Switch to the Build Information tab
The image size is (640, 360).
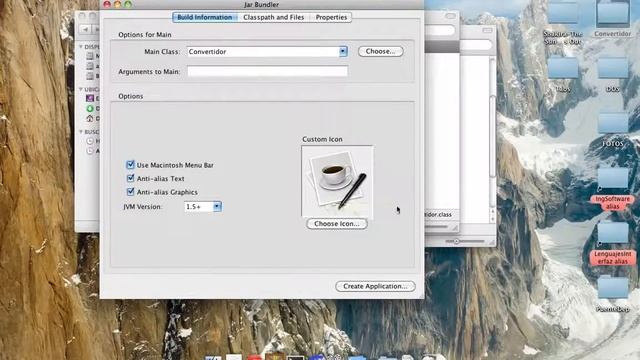pos(204,17)
